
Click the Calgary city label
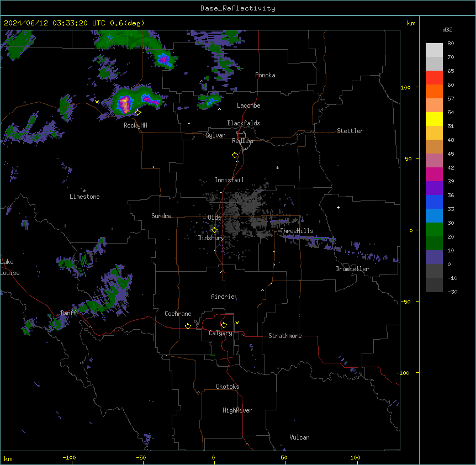220,333
